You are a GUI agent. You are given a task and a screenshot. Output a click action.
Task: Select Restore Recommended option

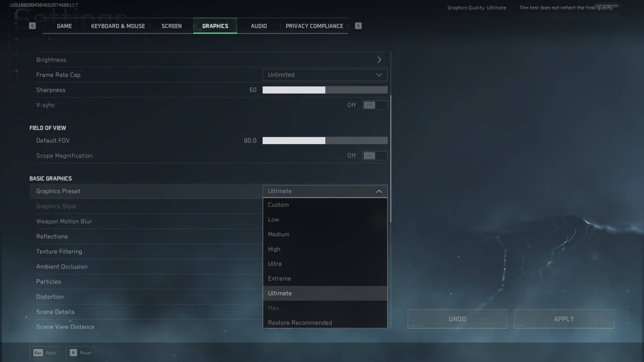[325, 322]
